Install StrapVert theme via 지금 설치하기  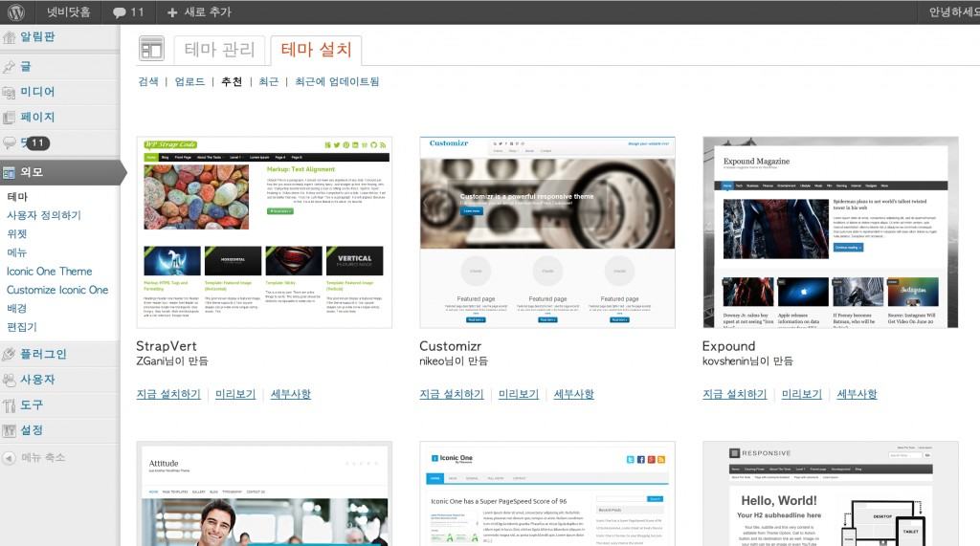168,394
